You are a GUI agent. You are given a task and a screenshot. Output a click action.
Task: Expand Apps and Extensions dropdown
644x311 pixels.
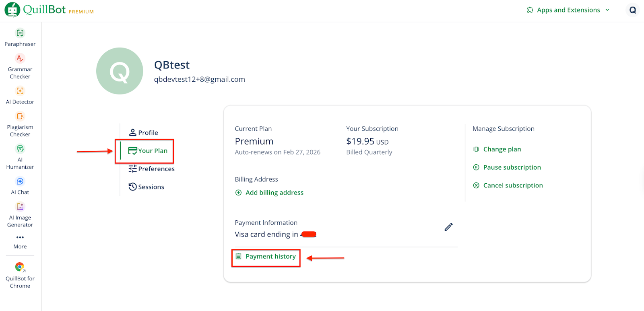pos(568,10)
